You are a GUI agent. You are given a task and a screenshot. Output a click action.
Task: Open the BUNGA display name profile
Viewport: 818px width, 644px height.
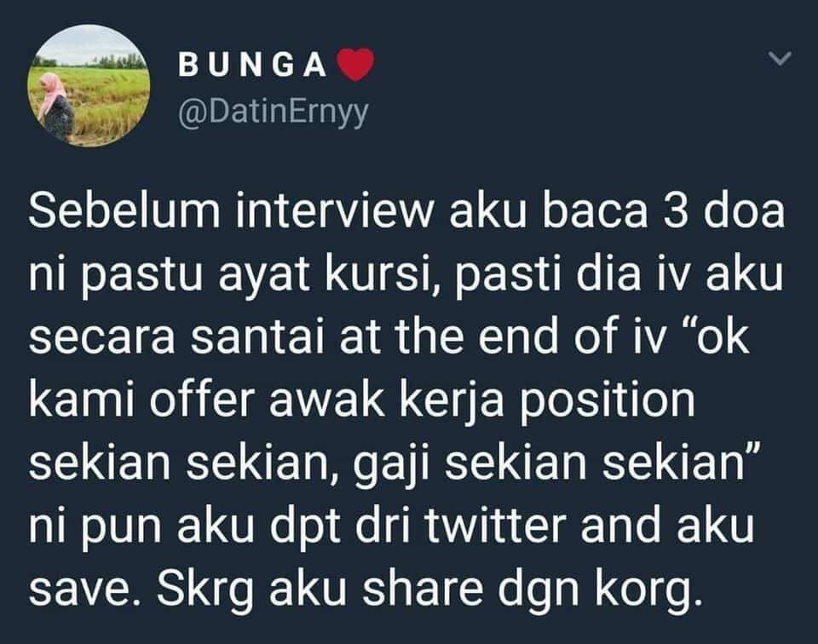pos(252,66)
